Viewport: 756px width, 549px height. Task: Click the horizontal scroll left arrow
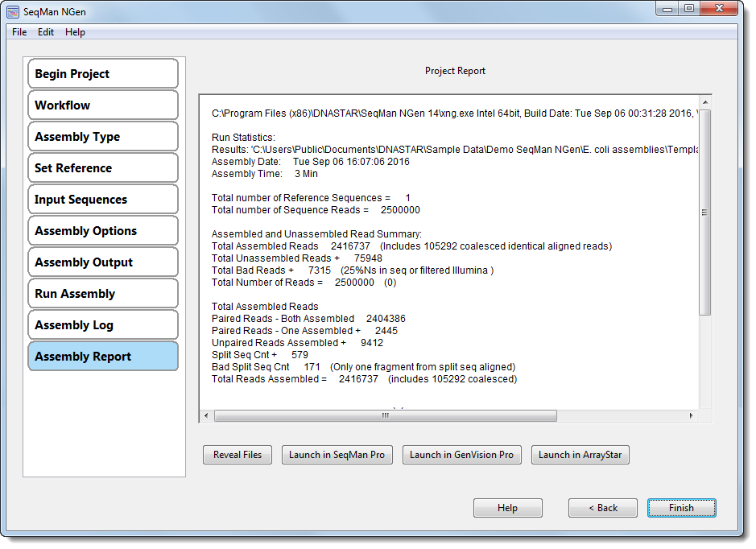tap(206, 415)
